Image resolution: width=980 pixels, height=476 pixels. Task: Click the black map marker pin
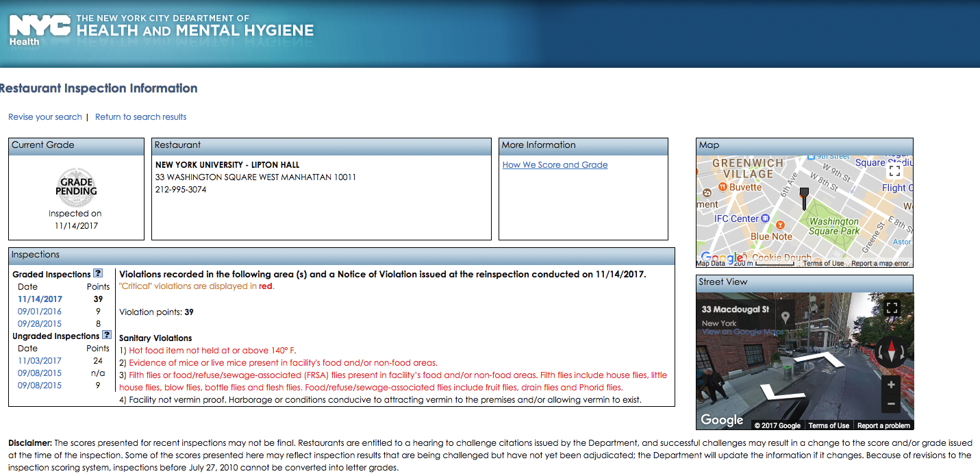[x=804, y=198]
